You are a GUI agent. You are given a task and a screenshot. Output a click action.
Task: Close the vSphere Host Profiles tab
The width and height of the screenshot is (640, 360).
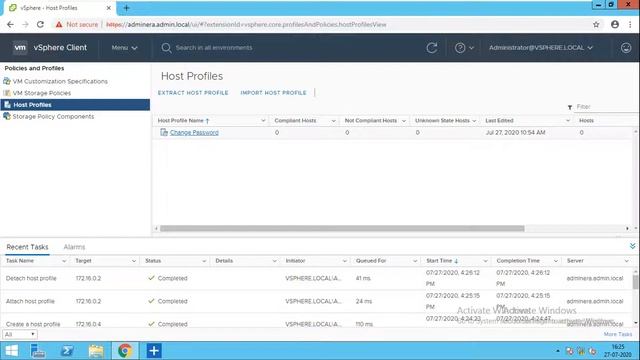coord(109,8)
